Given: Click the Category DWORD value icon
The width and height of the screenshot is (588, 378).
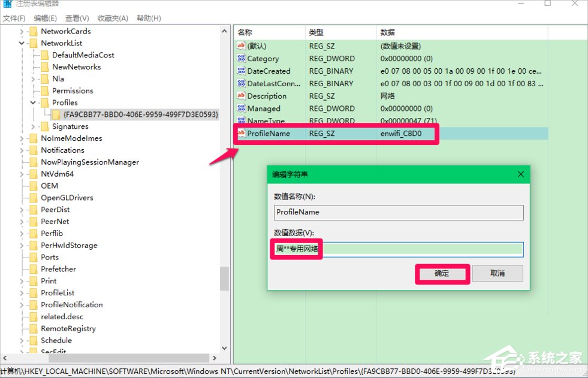Looking at the screenshot, I should tap(242, 58).
